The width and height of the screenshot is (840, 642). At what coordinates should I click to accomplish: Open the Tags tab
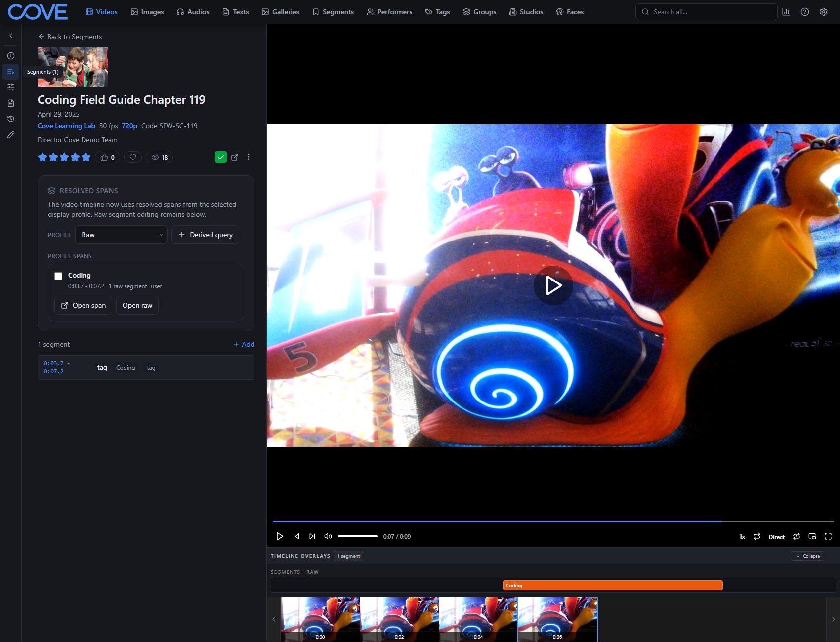point(438,12)
